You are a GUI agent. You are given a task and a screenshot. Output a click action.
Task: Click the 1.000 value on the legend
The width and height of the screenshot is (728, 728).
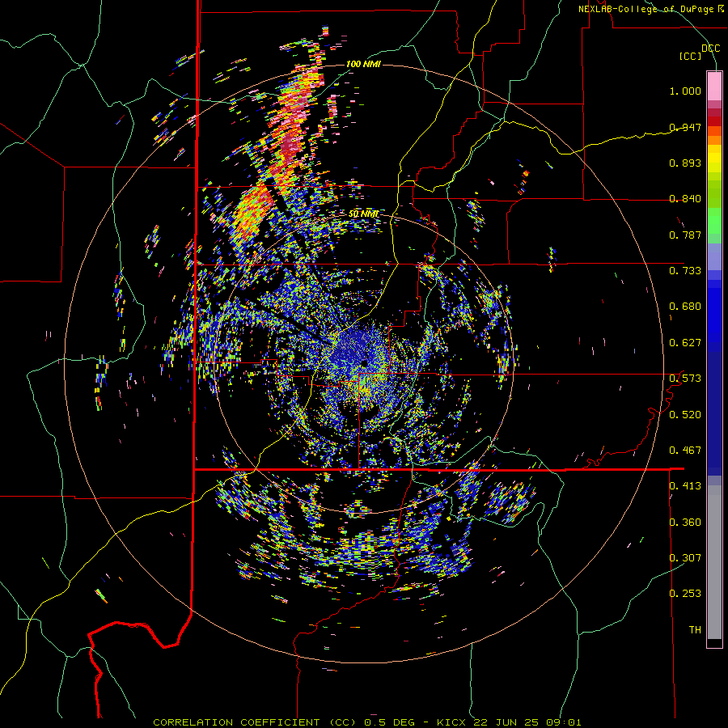685,91
